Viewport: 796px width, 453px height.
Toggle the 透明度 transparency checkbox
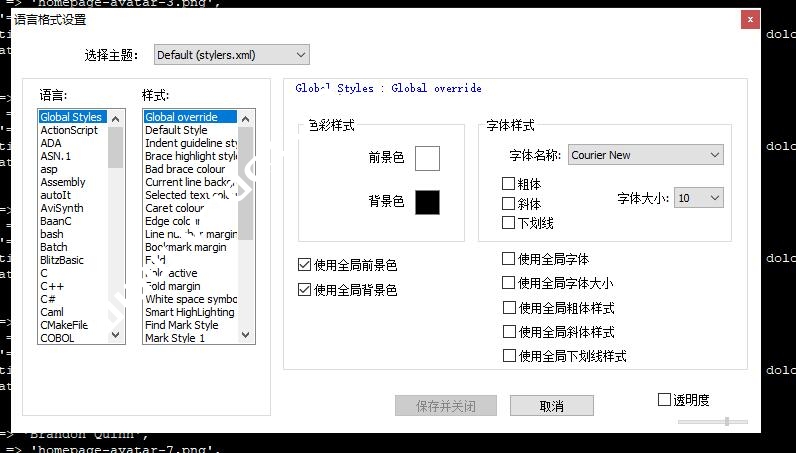coord(665,400)
